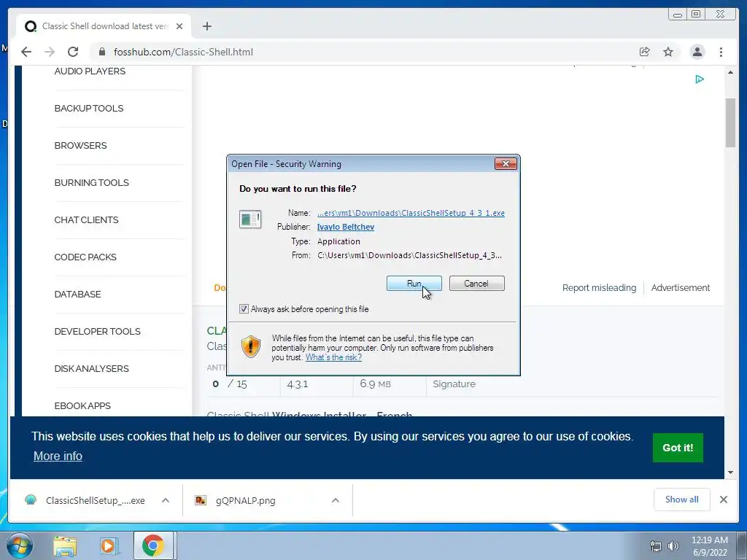The height and width of the screenshot is (560, 747).
Task: Reload the fosshub page
Action: (73, 52)
